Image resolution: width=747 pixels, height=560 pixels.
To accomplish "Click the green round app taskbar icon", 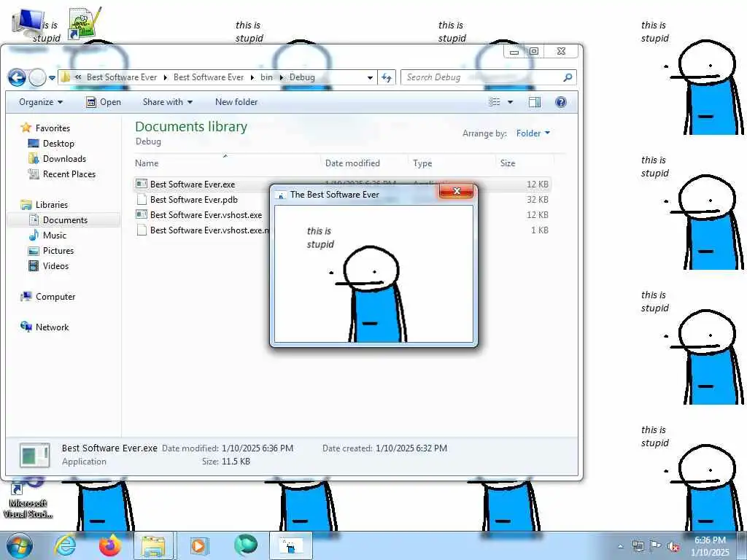I will pyautogui.click(x=246, y=545).
